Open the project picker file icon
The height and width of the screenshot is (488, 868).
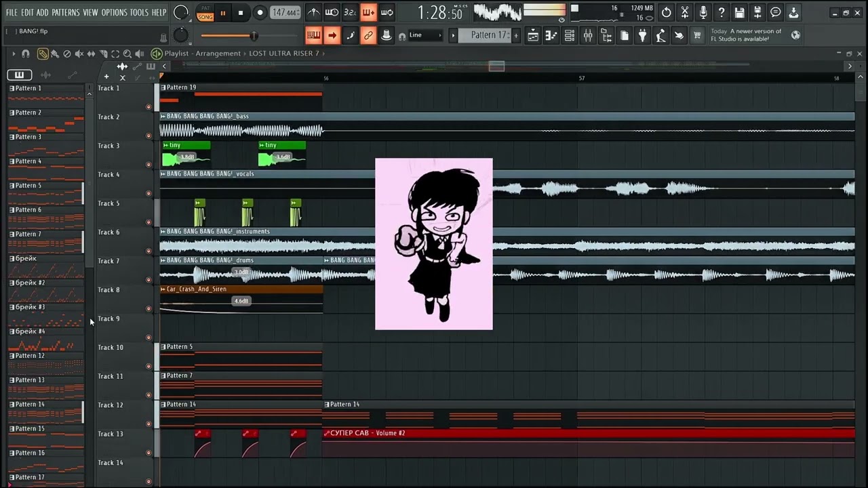(625, 36)
